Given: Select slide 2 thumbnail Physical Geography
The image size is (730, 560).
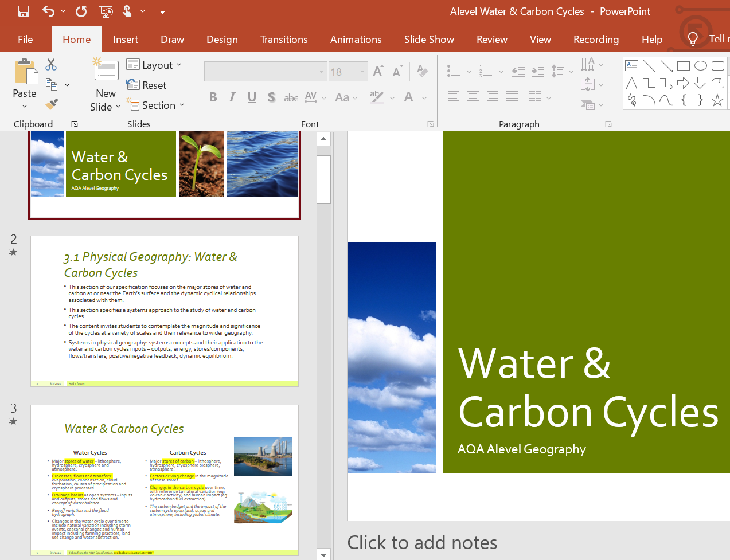Looking at the screenshot, I should coord(165,311).
